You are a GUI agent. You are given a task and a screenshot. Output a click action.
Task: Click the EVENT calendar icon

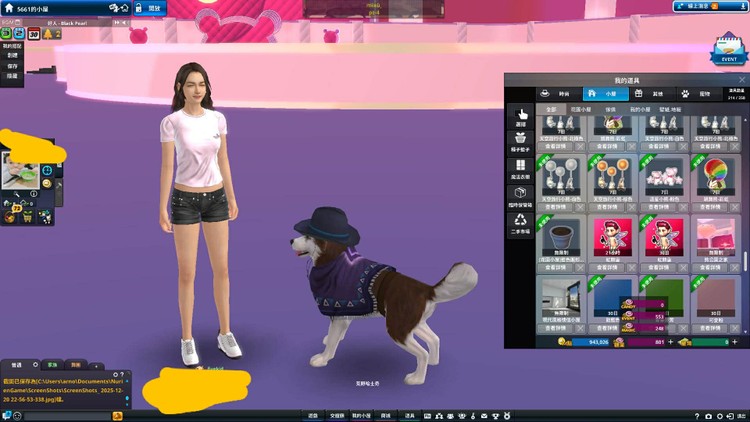728,51
